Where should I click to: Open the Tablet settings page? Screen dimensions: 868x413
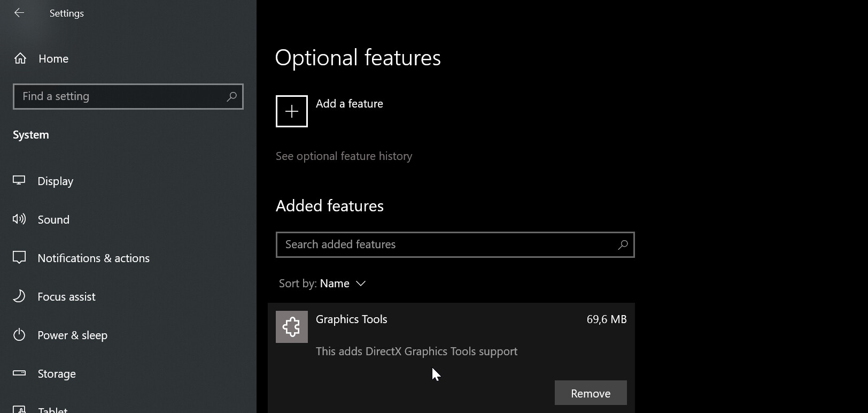[52, 409]
